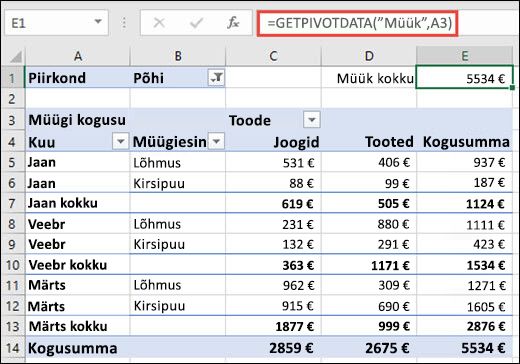Select column D header
This screenshot has width=520, height=364.
tap(369, 56)
